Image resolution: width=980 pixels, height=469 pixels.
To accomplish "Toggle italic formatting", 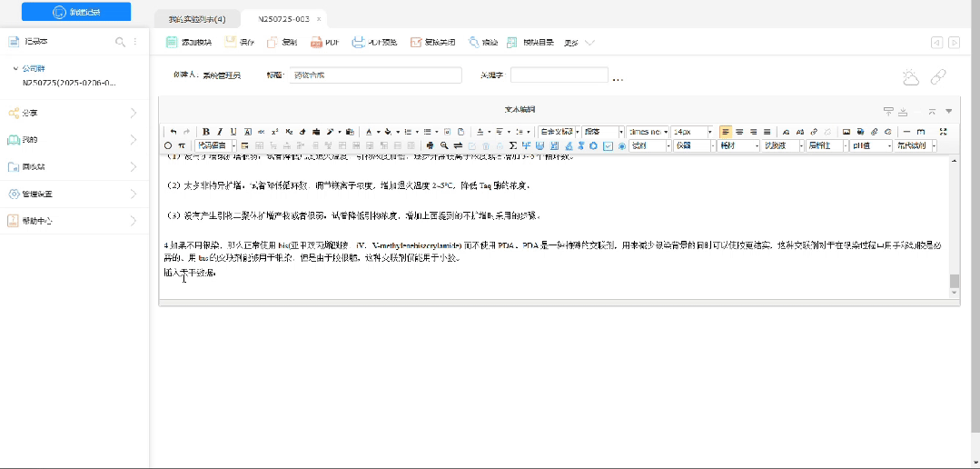I will click(x=220, y=132).
